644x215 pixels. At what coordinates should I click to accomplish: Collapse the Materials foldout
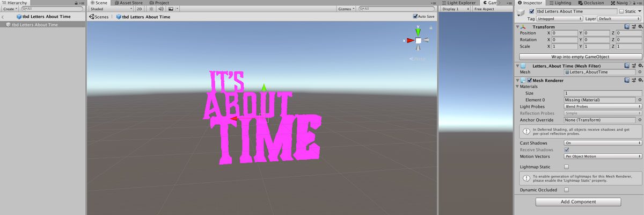click(517, 87)
